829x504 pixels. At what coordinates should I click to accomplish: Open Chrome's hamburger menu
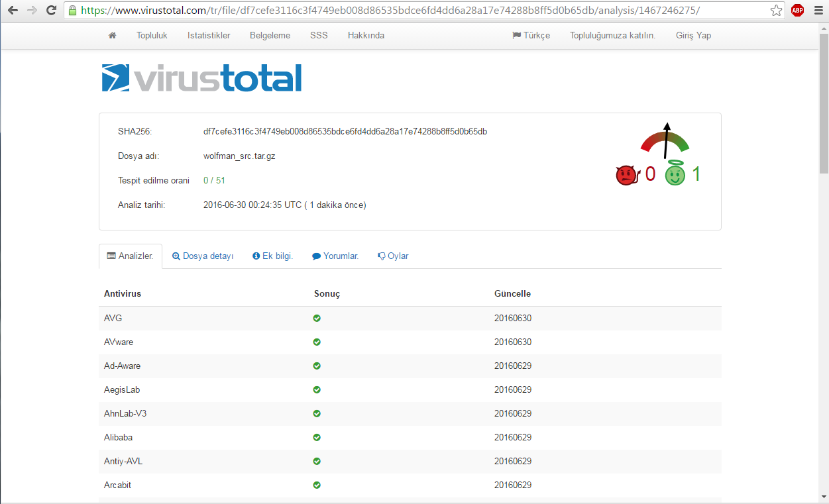click(x=818, y=11)
